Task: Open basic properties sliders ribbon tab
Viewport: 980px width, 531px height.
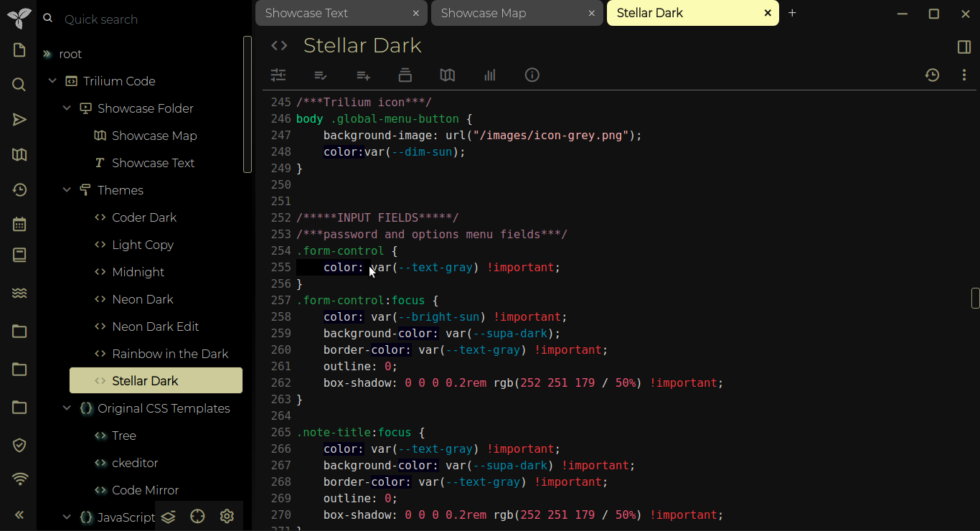Action: point(278,75)
